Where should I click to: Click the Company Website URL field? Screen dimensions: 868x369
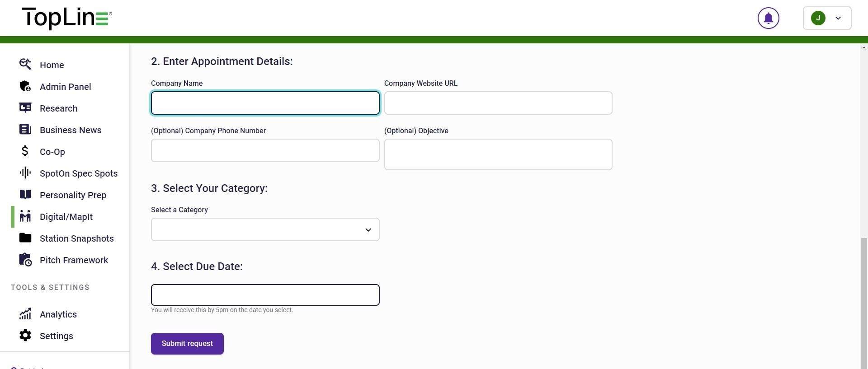[498, 103]
